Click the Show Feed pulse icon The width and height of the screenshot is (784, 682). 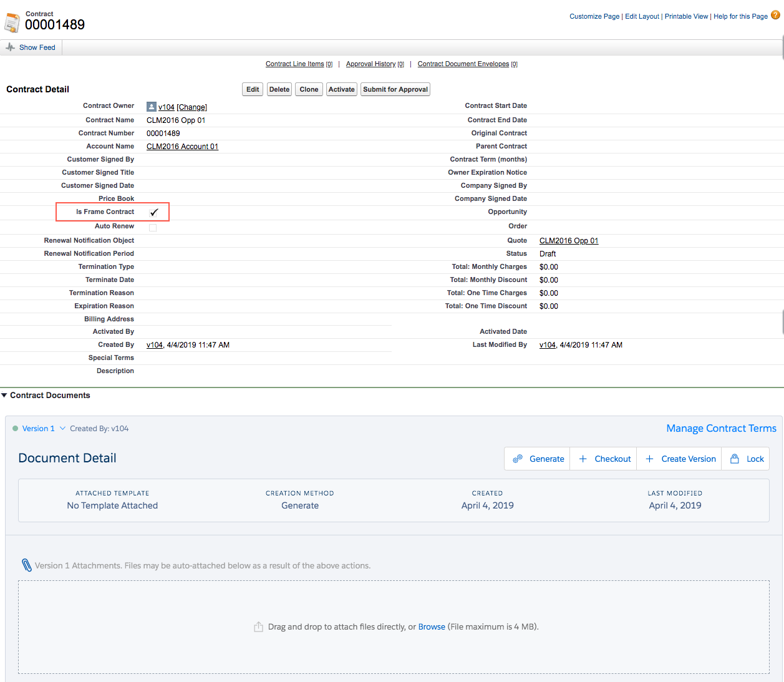coord(10,47)
